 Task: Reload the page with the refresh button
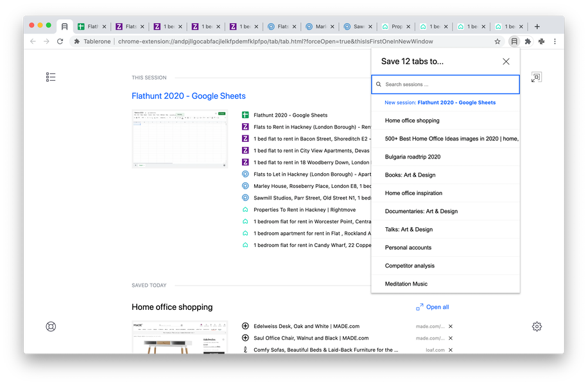point(60,41)
